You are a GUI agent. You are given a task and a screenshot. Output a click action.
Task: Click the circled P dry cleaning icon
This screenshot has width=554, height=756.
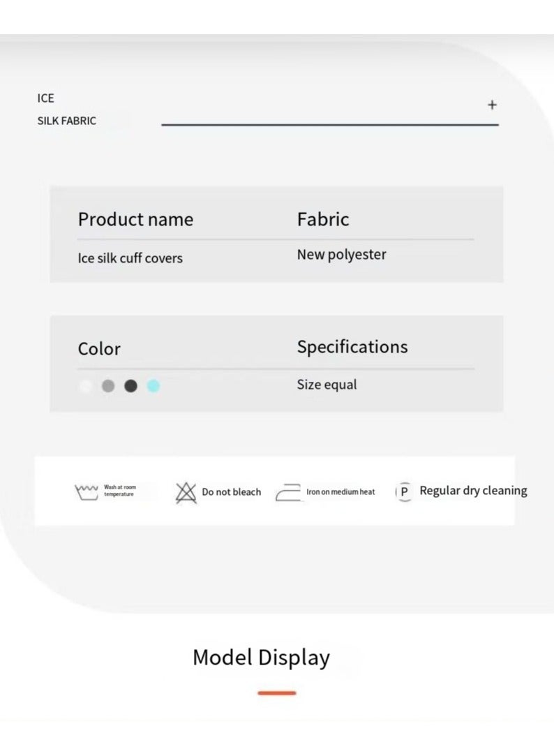(x=404, y=491)
